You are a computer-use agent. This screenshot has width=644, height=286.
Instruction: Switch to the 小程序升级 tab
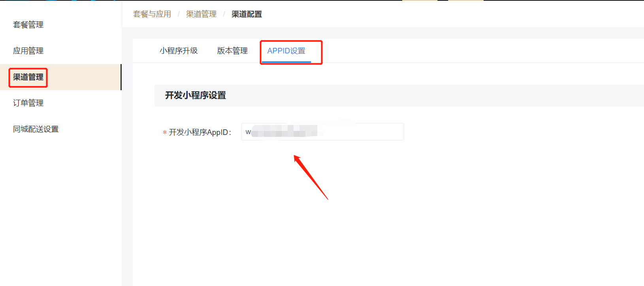pyautogui.click(x=179, y=51)
